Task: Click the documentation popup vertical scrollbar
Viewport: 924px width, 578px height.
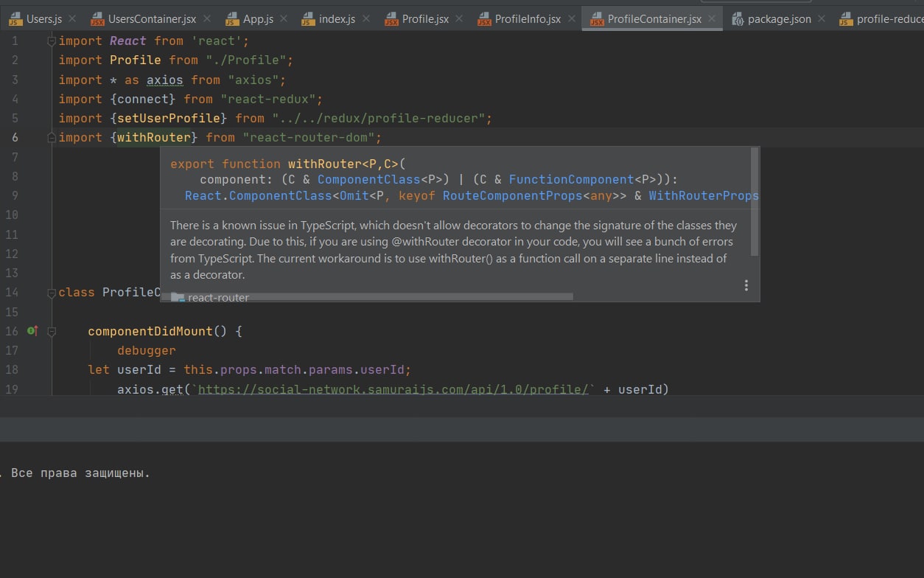Action: (754, 201)
